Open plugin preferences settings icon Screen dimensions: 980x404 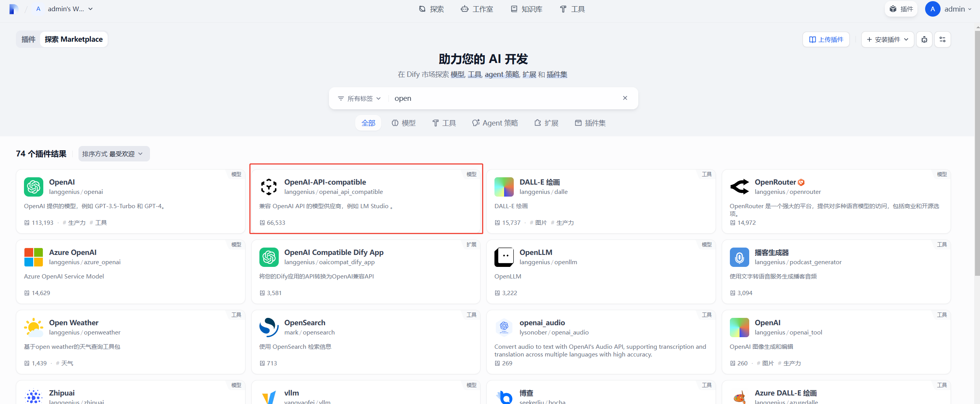tap(943, 39)
